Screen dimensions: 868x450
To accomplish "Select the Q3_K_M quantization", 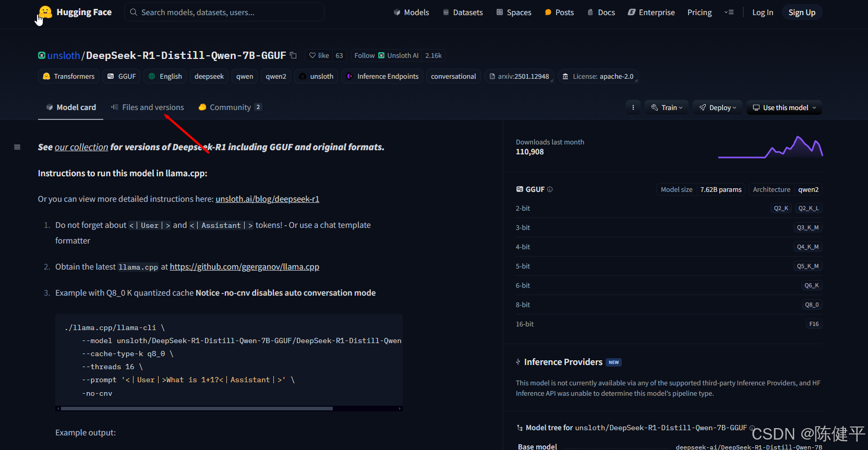I will pos(807,227).
